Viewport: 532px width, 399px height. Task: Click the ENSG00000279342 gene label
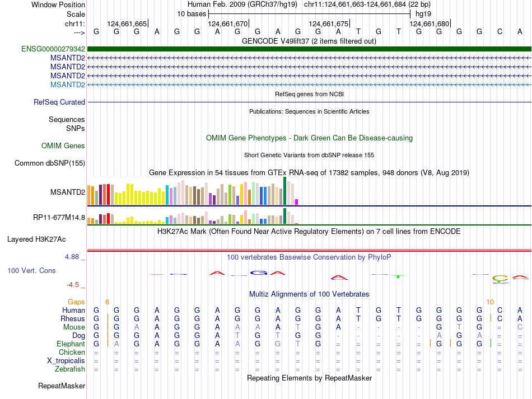point(53,49)
